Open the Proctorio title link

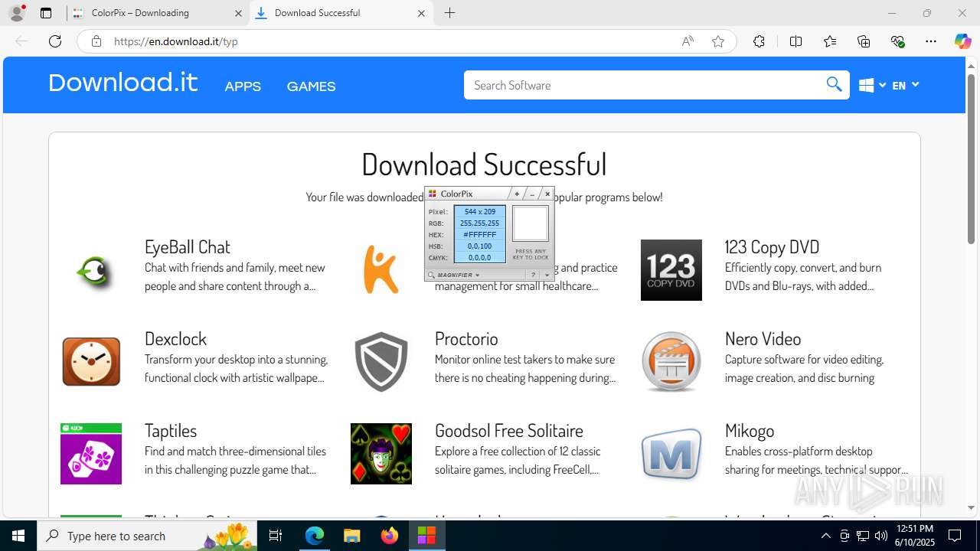[x=466, y=338]
